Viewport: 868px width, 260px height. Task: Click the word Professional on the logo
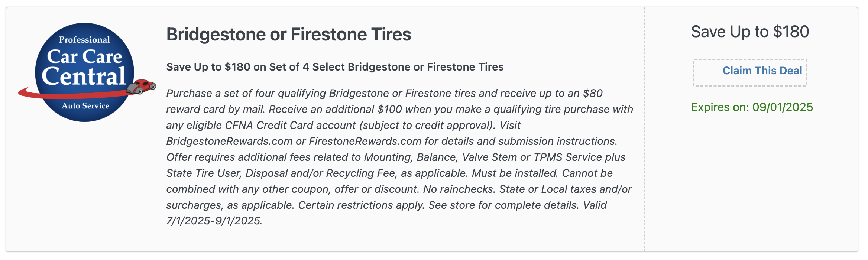click(x=84, y=40)
